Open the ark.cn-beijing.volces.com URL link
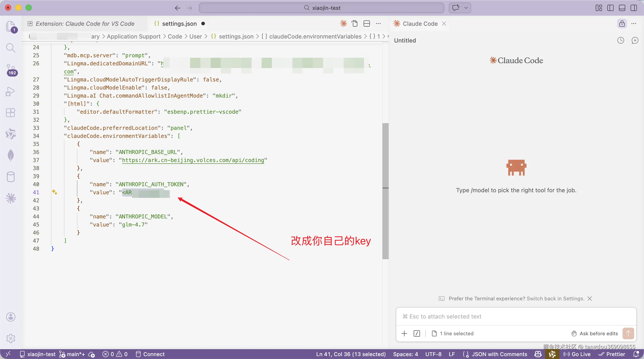 click(193, 160)
